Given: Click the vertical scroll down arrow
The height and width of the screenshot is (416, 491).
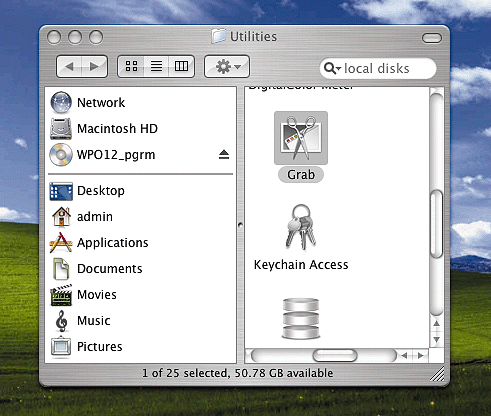Looking at the screenshot, I should coord(436,340).
